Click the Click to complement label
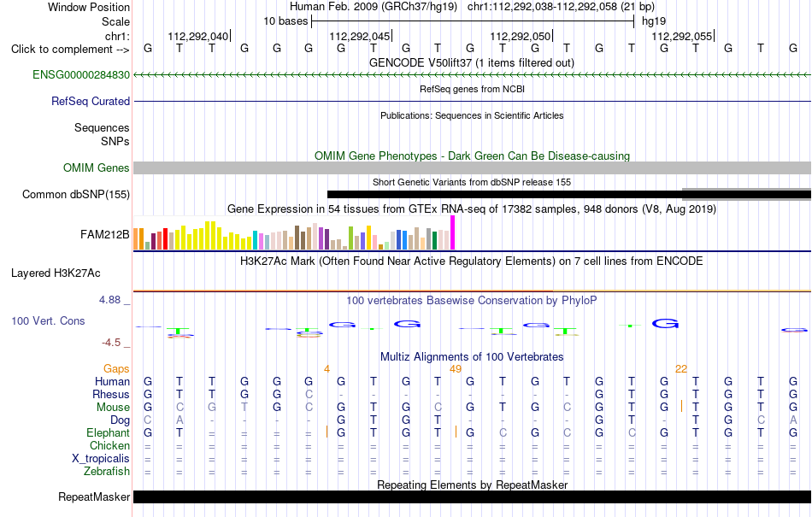The height and width of the screenshot is (517, 812). (x=70, y=50)
